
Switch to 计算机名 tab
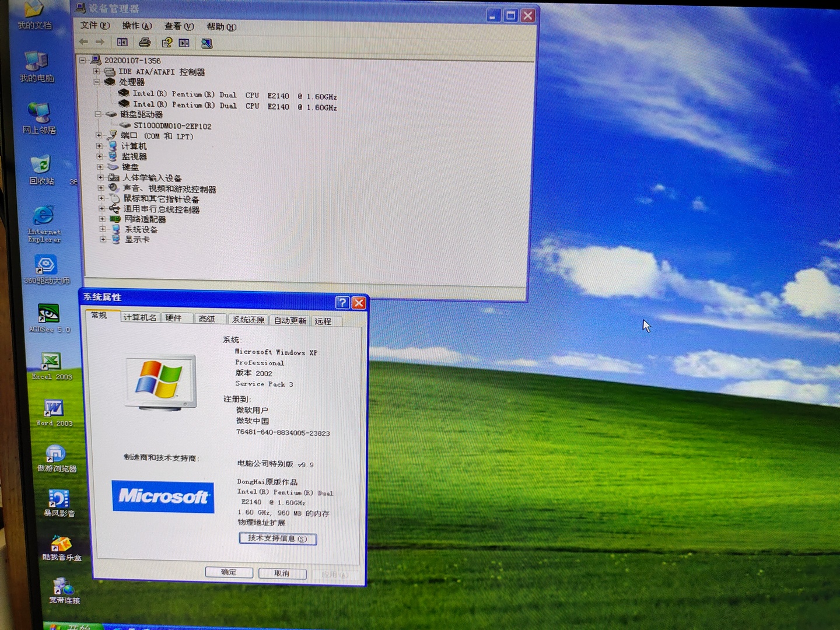pos(140,317)
